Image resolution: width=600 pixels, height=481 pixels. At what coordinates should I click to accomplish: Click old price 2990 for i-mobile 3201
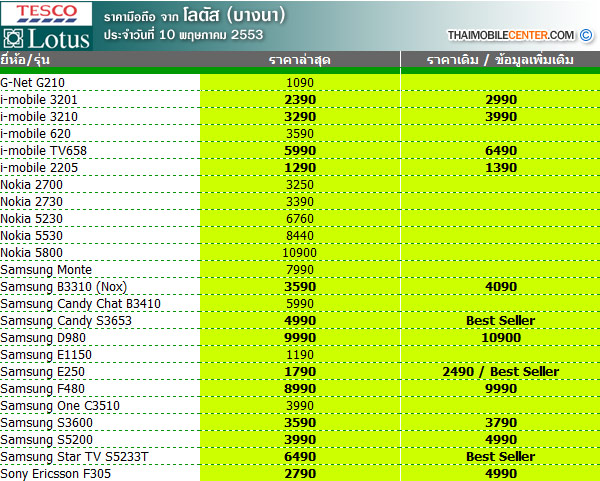(x=501, y=100)
